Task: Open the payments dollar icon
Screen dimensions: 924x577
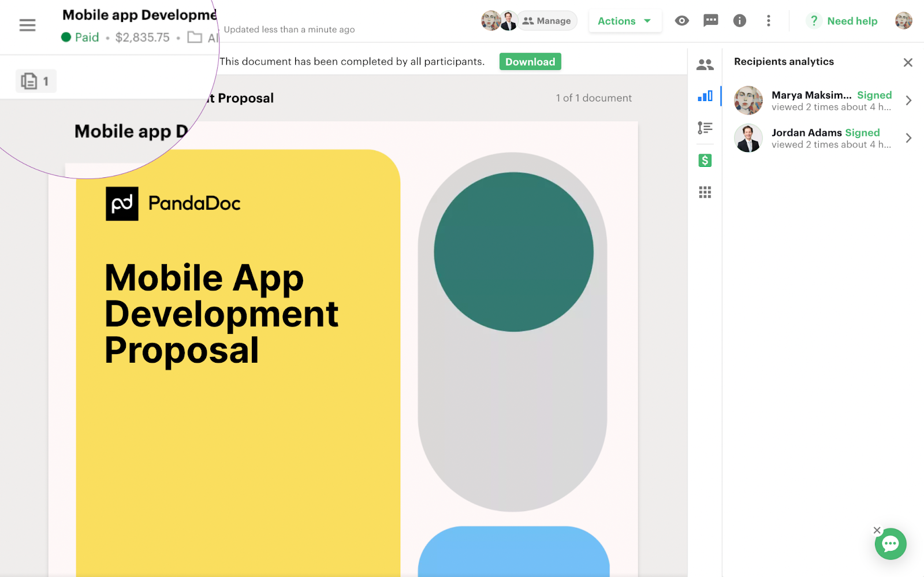Action: tap(705, 161)
